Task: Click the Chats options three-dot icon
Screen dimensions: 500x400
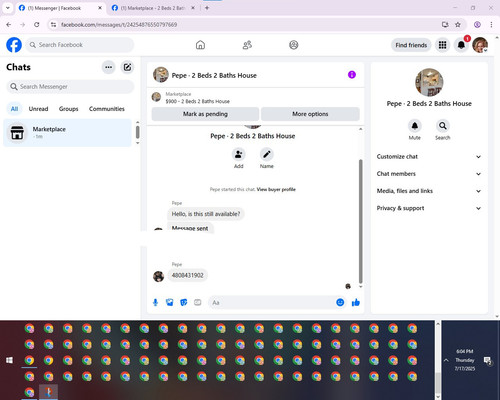Action: [x=109, y=67]
